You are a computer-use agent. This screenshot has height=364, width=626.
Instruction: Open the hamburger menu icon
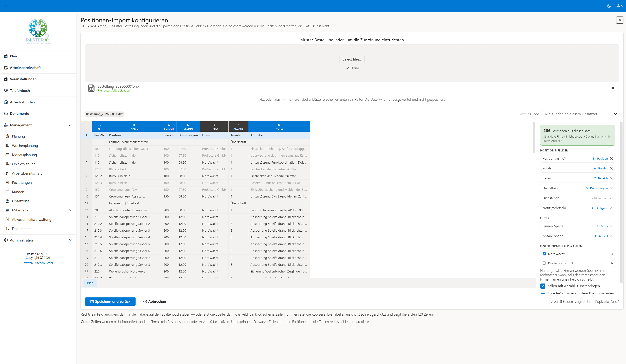[6, 6]
